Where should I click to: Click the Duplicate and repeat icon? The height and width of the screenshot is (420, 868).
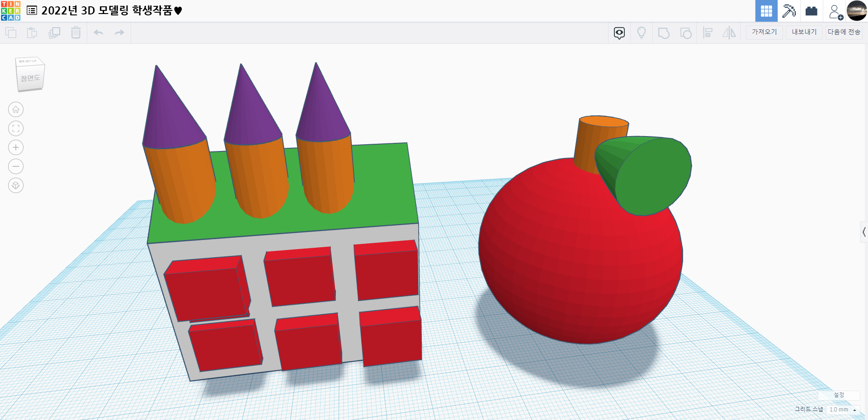(x=54, y=33)
